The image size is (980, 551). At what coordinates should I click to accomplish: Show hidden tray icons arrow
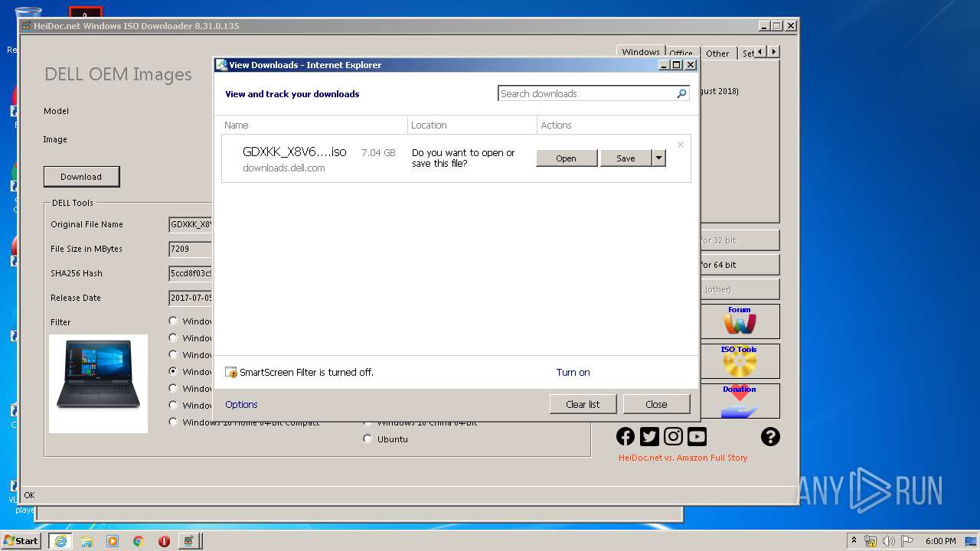854,541
